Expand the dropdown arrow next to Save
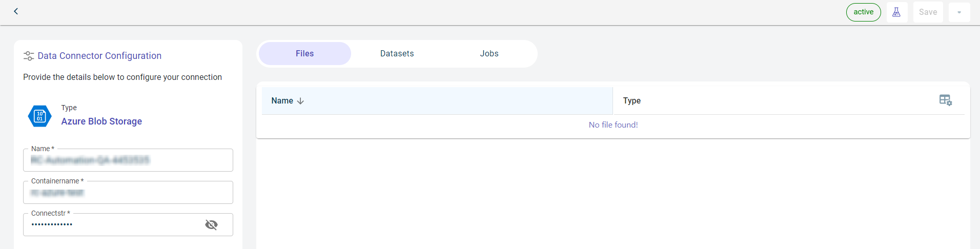Screen dimensions: 980x249 959,12
